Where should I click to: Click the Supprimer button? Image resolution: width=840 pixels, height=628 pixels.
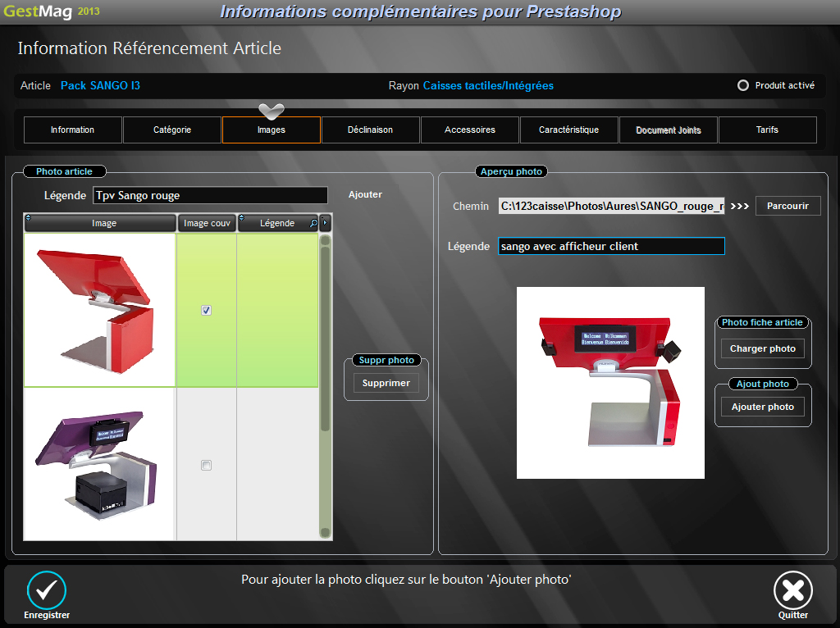[x=386, y=383]
